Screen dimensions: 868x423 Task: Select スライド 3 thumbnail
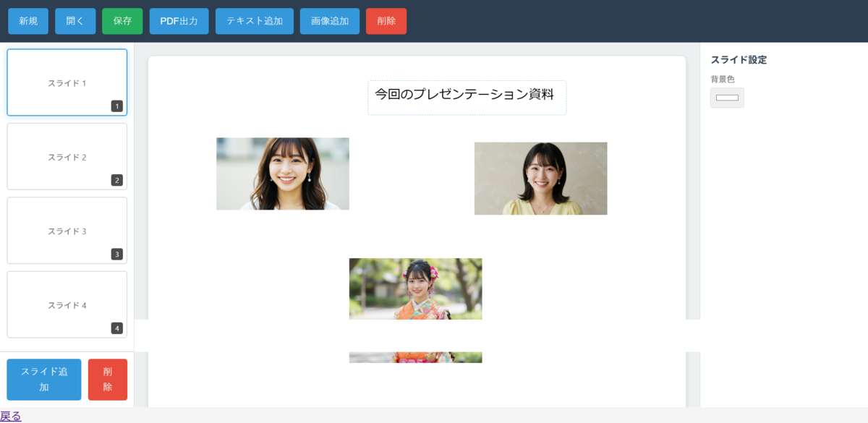coord(67,231)
